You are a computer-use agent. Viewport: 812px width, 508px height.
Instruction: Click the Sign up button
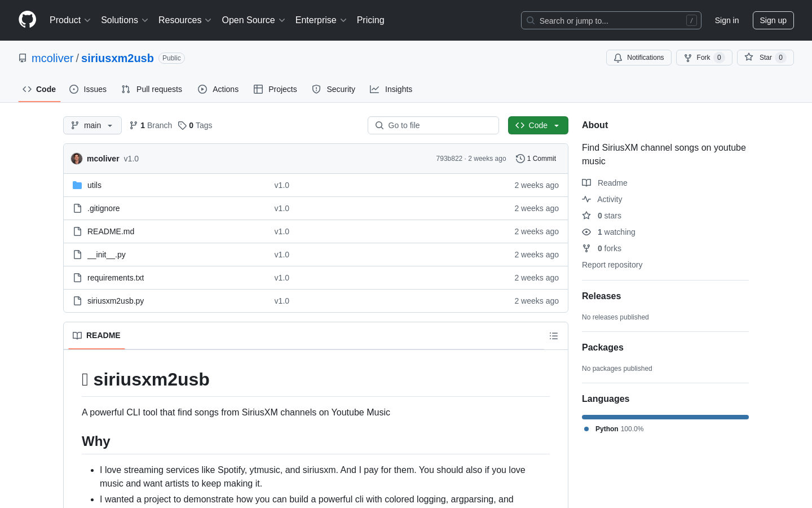[773, 20]
